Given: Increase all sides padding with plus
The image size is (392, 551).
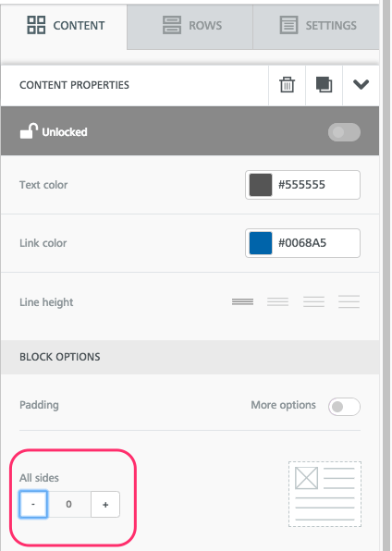Looking at the screenshot, I should 105,504.
